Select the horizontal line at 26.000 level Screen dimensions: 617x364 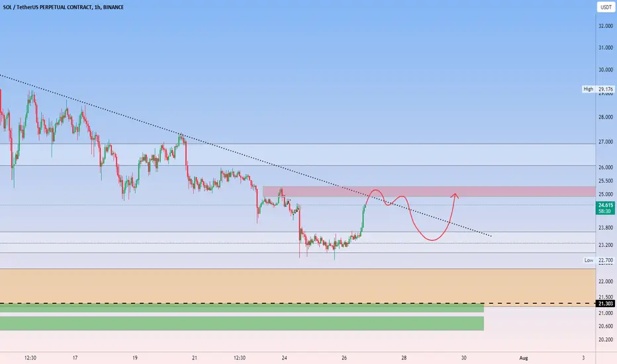pyautogui.click(x=297, y=165)
